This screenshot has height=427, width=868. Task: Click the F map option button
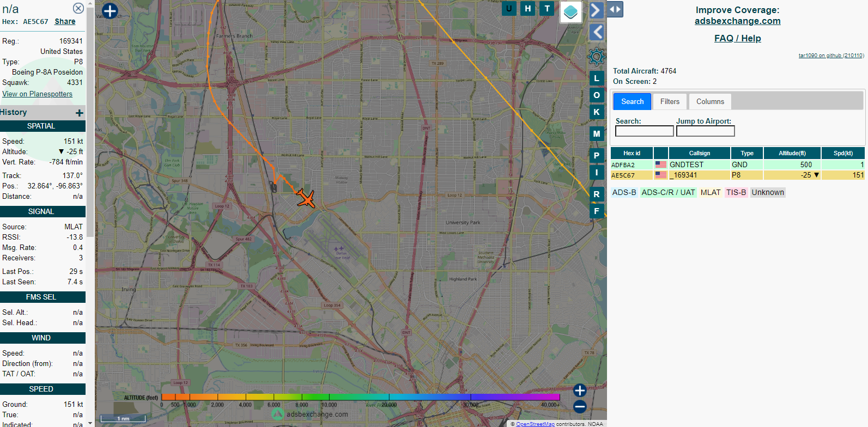597,211
